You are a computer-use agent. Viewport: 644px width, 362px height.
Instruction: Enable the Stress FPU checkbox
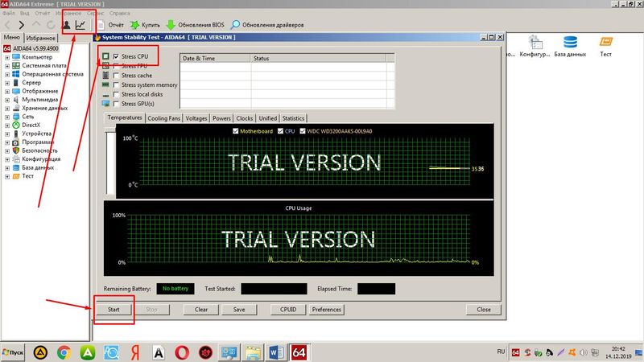(x=116, y=66)
